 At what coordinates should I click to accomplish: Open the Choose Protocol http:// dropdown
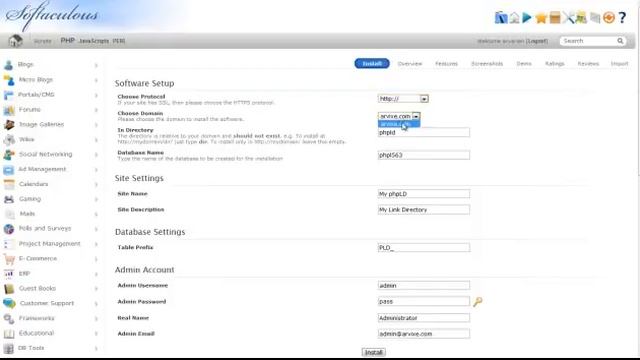point(403,99)
